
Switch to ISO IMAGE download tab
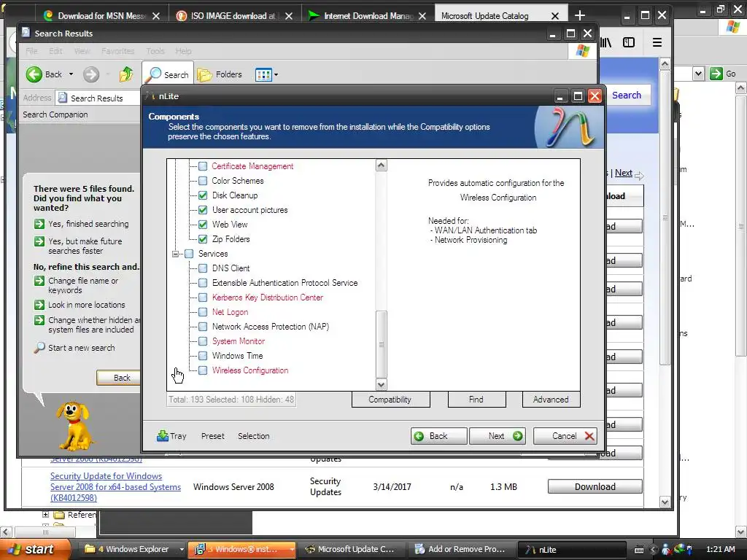[x=233, y=16]
